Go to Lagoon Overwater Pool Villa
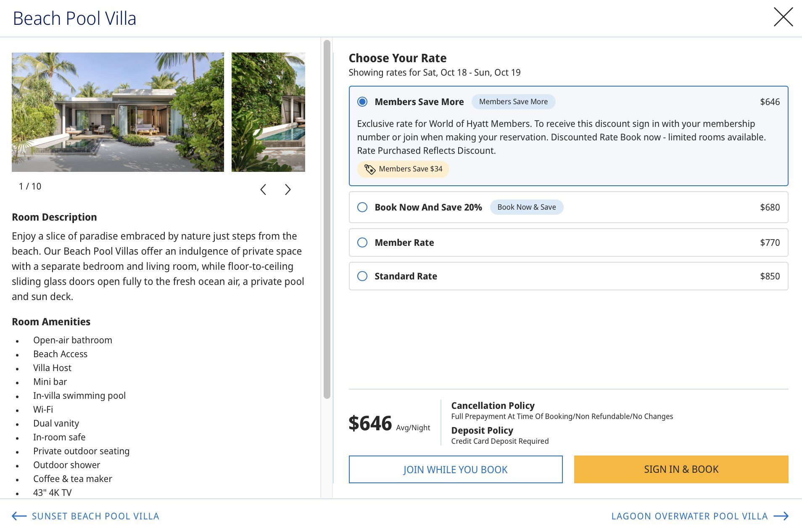This screenshot has width=802, height=532. coord(689,516)
